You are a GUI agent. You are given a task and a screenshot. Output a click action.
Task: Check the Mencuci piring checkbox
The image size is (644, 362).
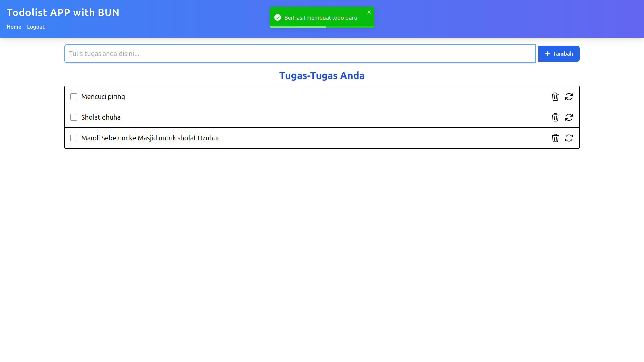point(74,97)
